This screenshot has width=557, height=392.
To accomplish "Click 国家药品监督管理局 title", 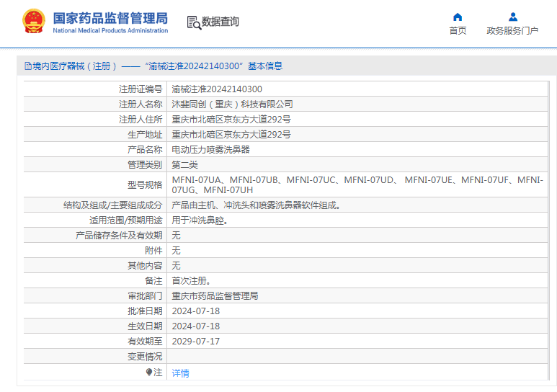I will 110,18.
